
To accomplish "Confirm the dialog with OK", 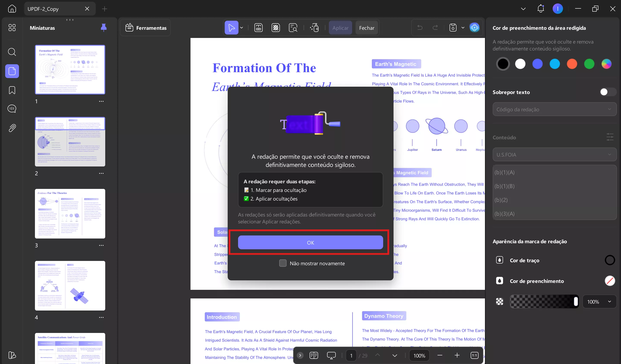I will pos(310,243).
